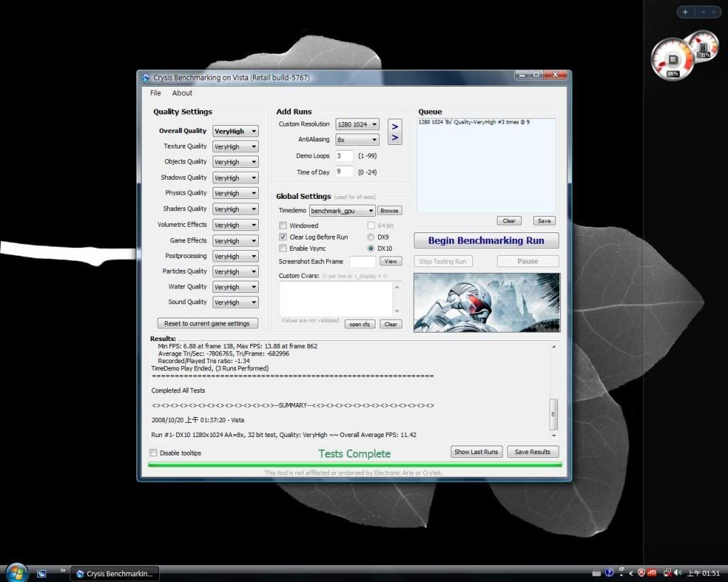Enable the Vsync checkbox
728x582 pixels.
click(x=282, y=248)
